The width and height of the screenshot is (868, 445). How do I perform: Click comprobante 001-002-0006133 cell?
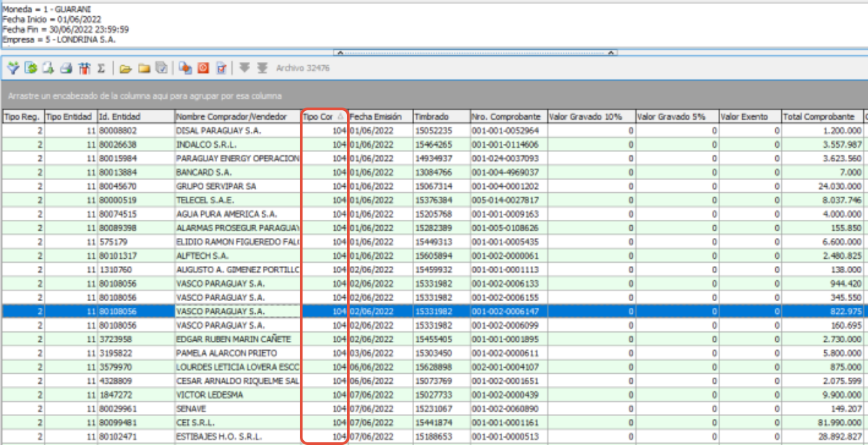point(508,284)
